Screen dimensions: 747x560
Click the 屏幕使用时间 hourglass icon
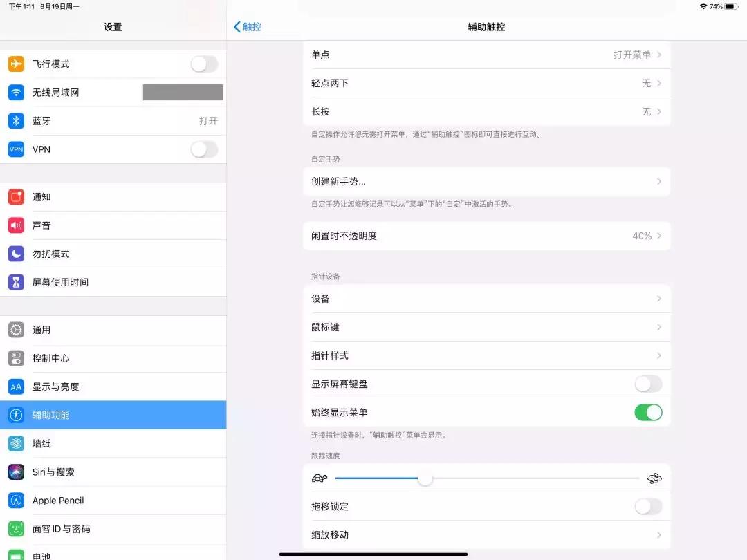click(15, 281)
